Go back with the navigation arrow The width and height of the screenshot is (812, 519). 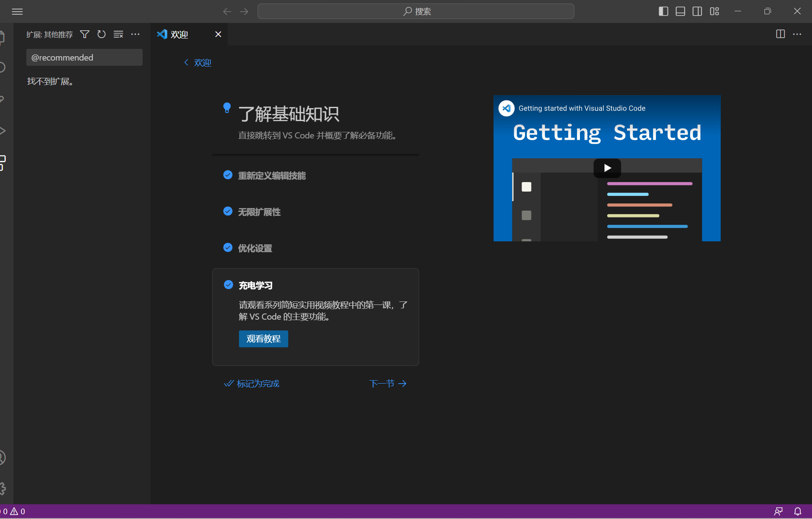227,12
